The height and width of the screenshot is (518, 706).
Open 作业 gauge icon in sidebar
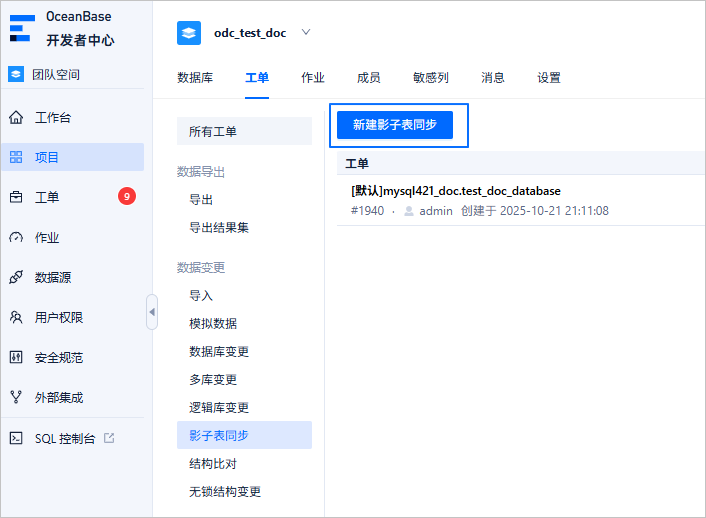click(x=16, y=237)
